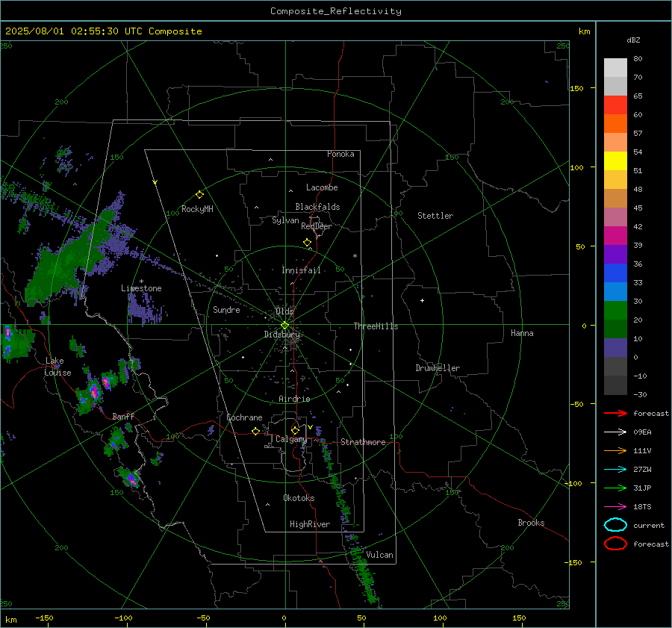
Task: Click the yellow diamond marker under Cochrane label
Action: coord(255,431)
